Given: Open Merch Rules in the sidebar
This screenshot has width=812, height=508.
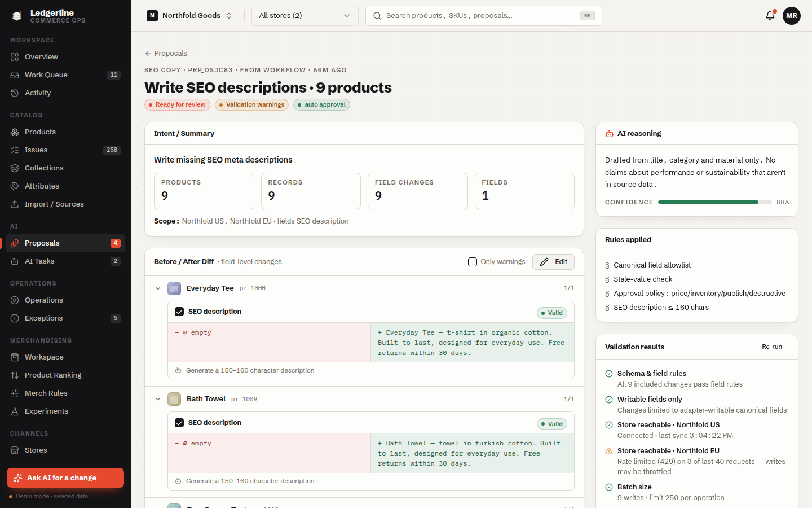Looking at the screenshot, I should tap(65, 393).
